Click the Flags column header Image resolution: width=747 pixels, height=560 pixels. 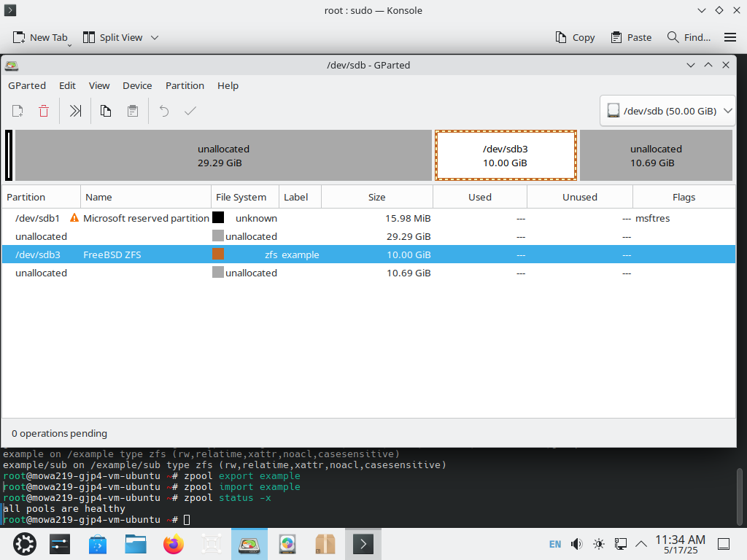tap(684, 197)
